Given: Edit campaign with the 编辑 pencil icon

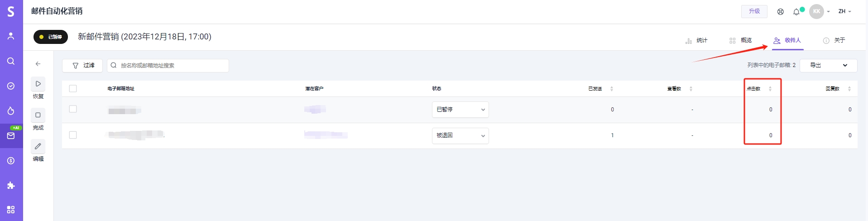Looking at the screenshot, I should pos(38,146).
